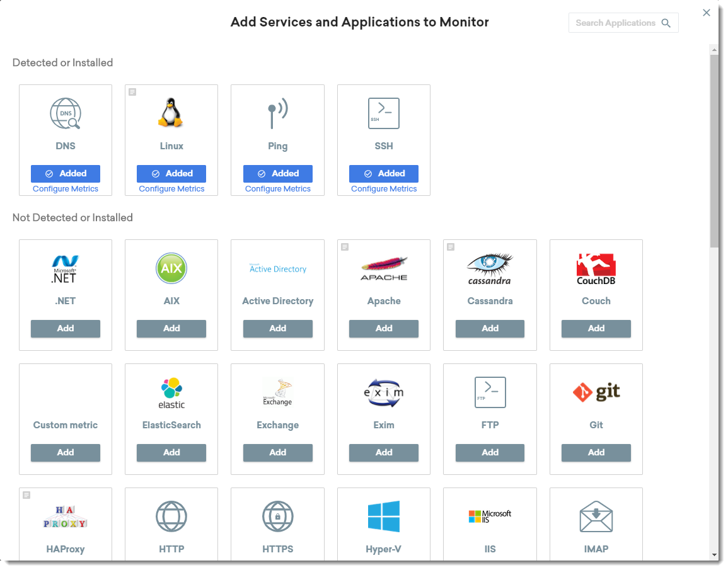Click the CouchDB logo
Viewport: 728px width, 570px height.
[596, 269]
